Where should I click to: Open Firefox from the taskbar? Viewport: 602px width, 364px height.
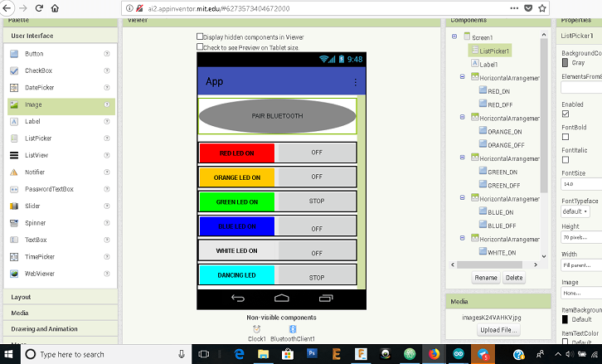(434, 354)
